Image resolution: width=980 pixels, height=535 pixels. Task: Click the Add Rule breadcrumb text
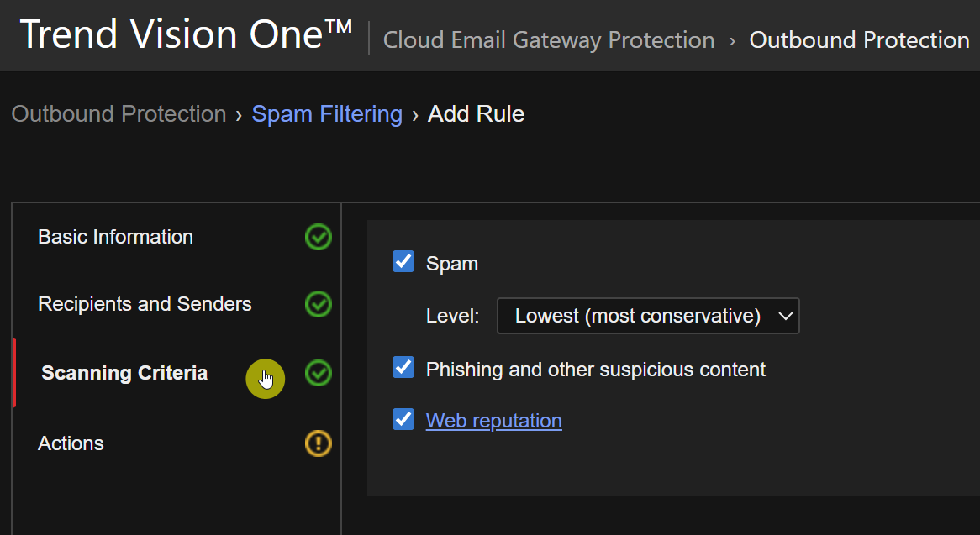pyautogui.click(x=476, y=114)
